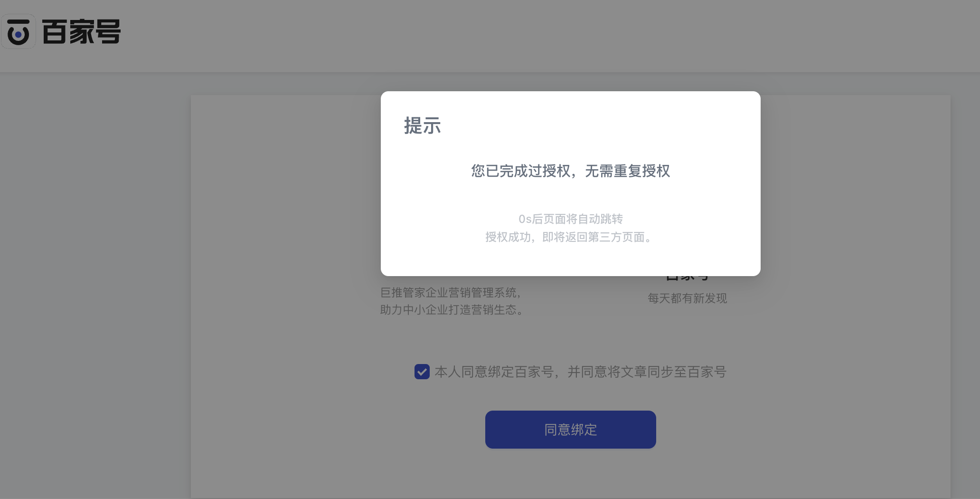Click the 0s后页面将自动跳转 countdown text

click(570, 219)
